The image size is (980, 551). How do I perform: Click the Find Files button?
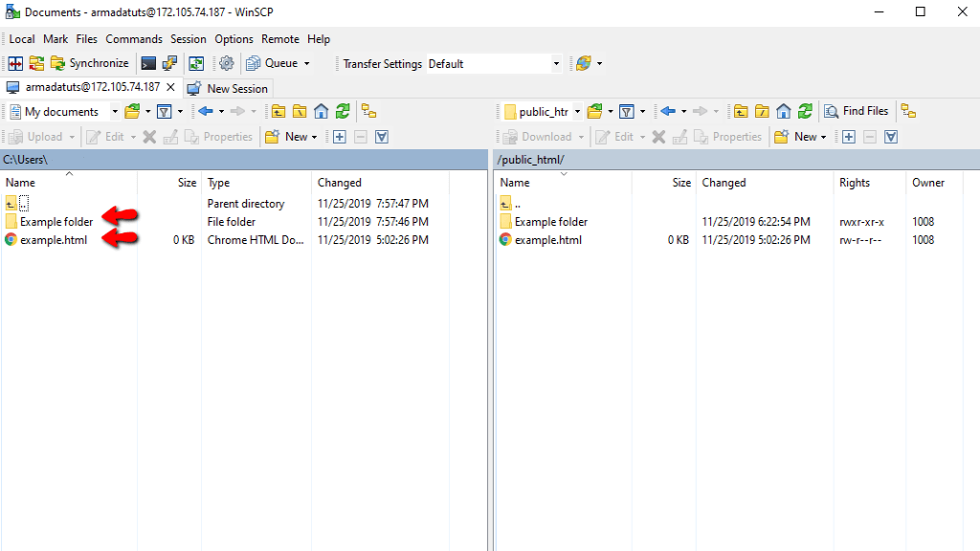coord(857,111)
